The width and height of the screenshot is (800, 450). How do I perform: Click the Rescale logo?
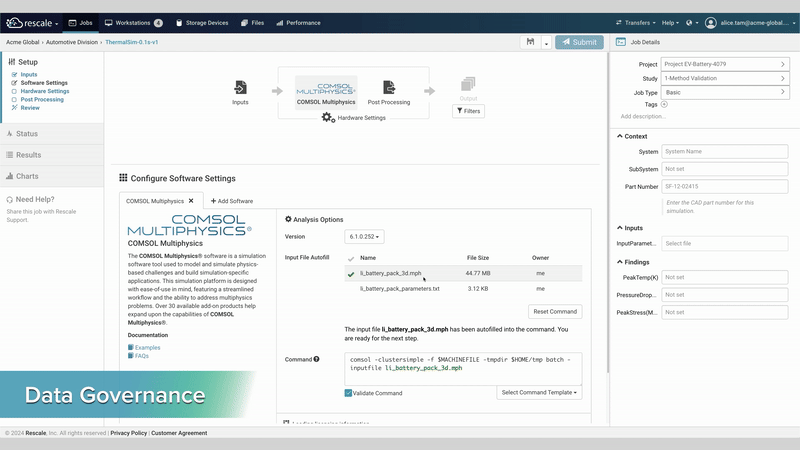(x=32, y=23)
